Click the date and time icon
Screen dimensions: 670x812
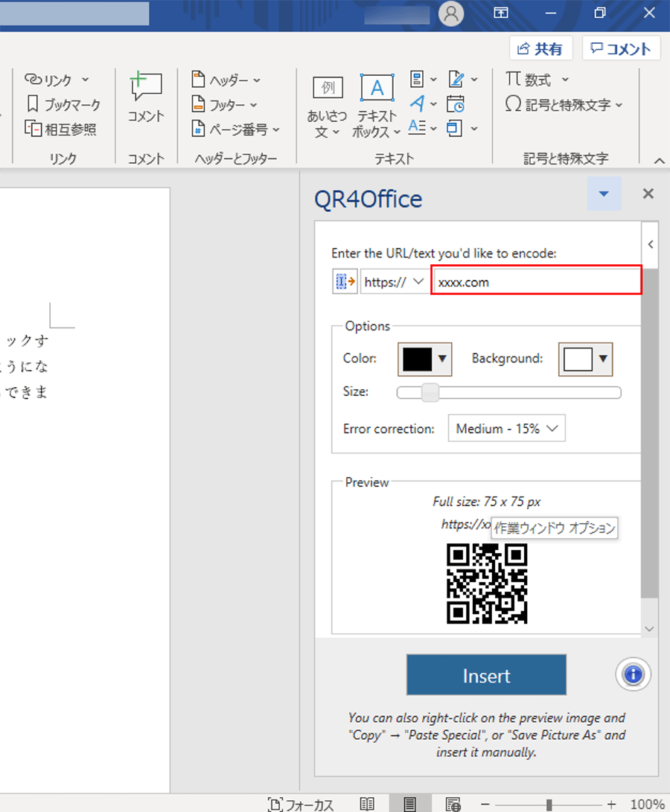coord(456,104)
